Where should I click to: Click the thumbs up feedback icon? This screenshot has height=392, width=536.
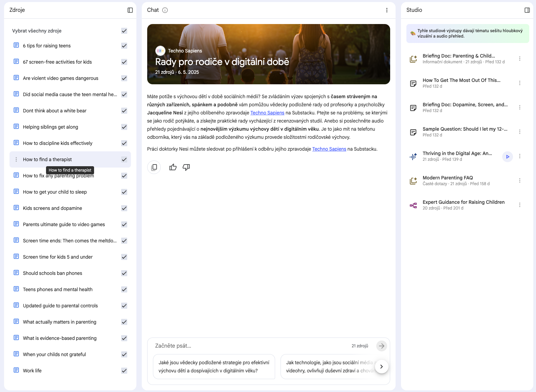[x=173, y=167]
